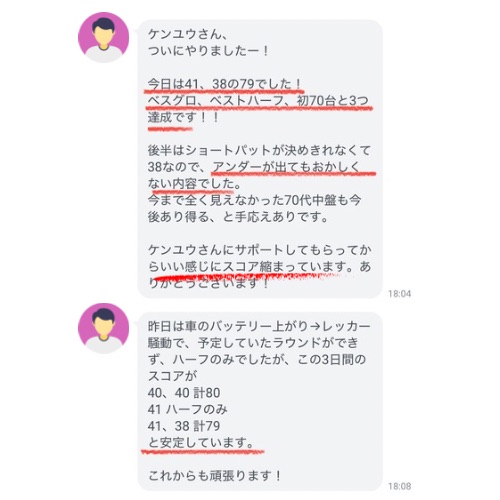Click the closing line これからも頑張ります！
Image resolution: width=500 pixels, height=500 pixels.
point(215,476)
